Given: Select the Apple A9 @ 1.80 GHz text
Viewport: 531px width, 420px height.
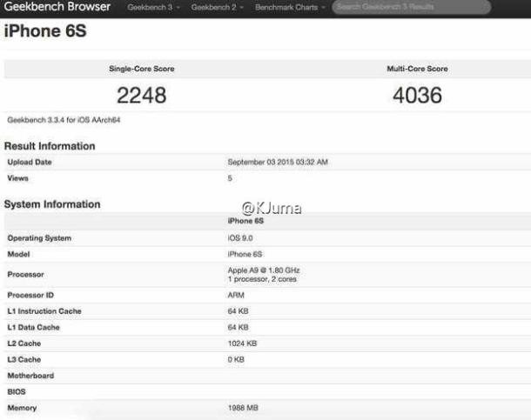Looking at the screenshot, I should pos(264,270).
